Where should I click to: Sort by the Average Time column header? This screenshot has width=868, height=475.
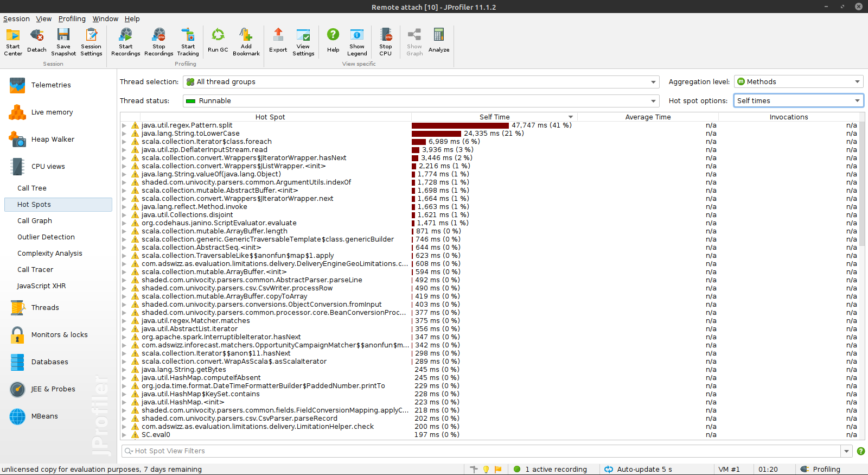(648, 117)
